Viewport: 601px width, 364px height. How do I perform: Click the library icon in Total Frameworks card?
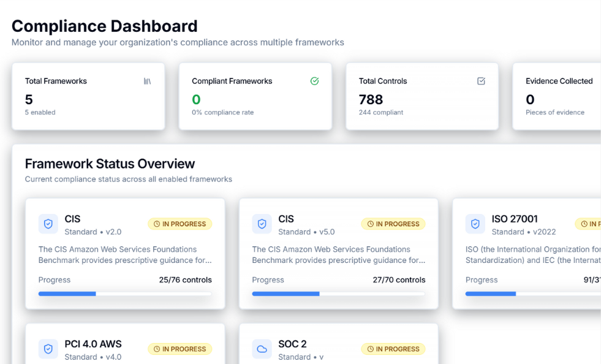[147, 81]
